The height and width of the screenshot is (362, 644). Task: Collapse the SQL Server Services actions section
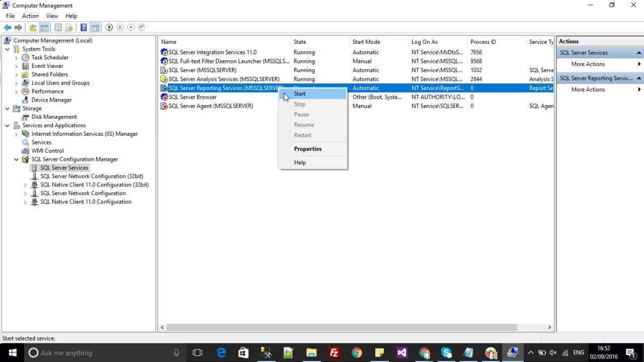pyautogui.click(x=639, y=53)
